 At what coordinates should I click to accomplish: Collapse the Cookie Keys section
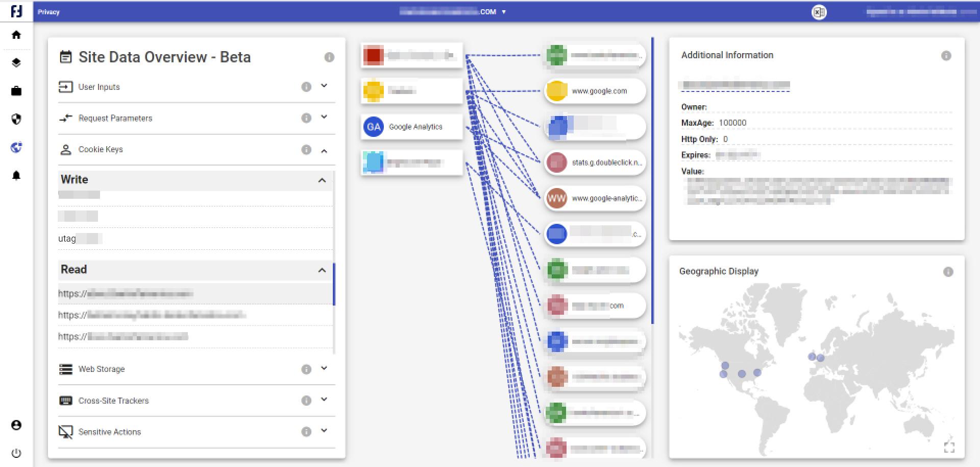(x=324, y=150)
